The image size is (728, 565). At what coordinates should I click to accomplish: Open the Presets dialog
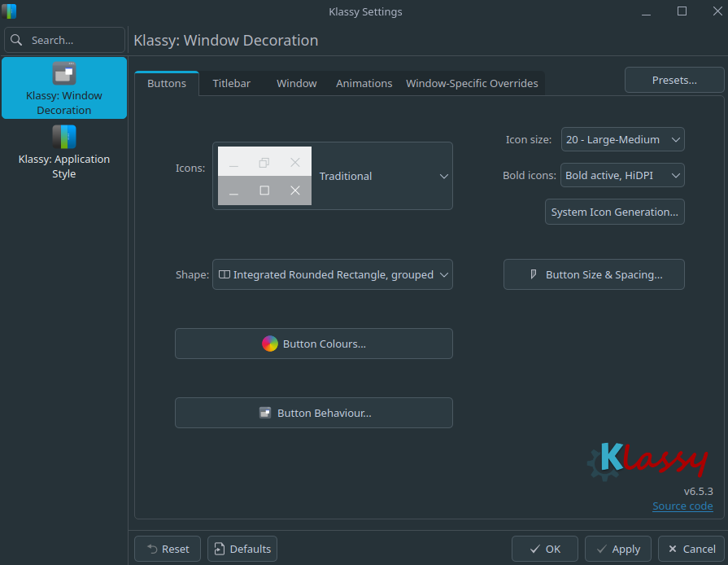coord(674,80)
